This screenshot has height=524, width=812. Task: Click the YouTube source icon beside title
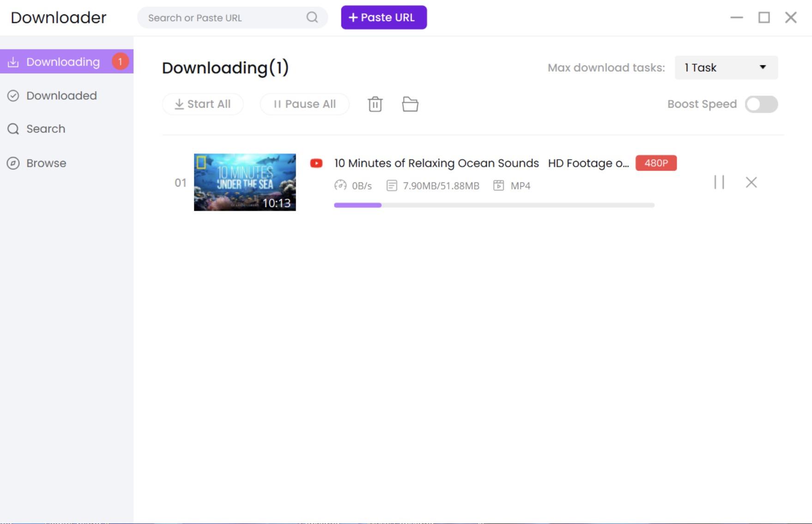click(316, 164)
